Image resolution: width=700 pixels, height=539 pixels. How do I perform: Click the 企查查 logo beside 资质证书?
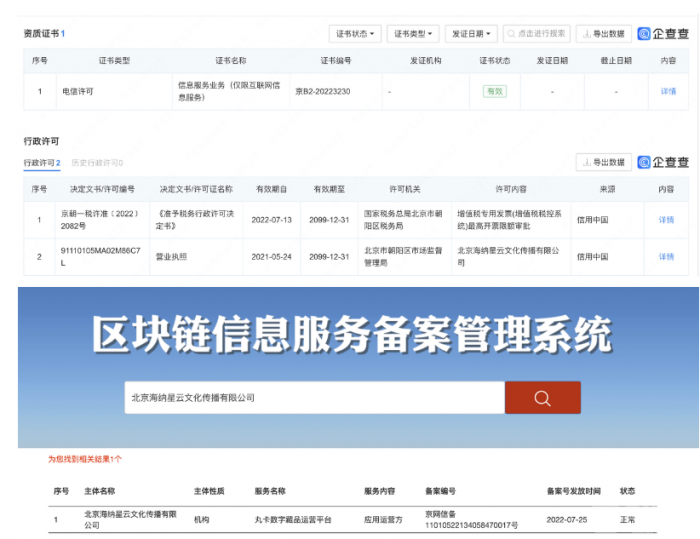tap(663, 34)
